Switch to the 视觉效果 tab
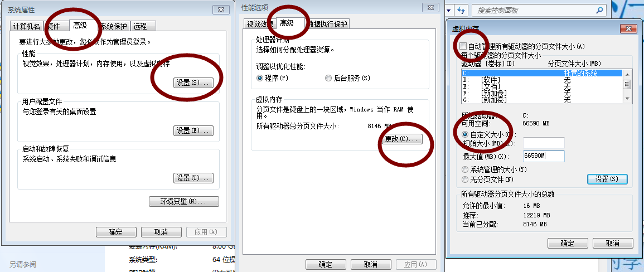This screenshot has width=644, height=272. pyautogui.click(x=260, y=24)
